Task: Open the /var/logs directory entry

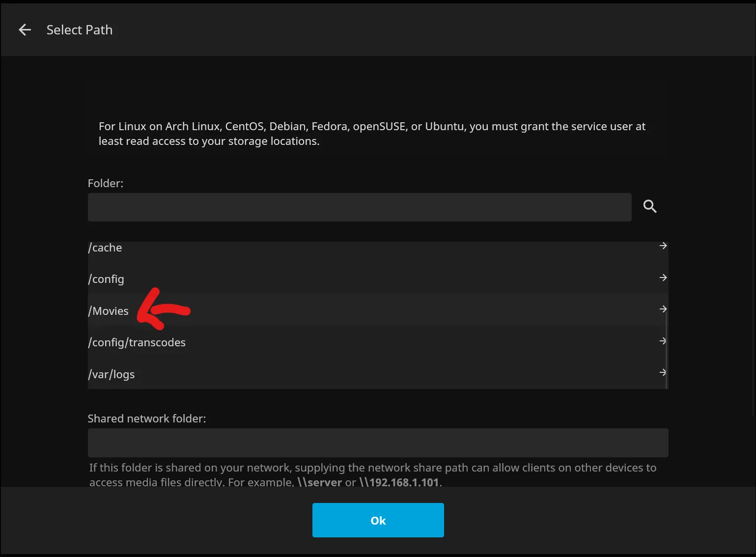Action: [112, 374]
